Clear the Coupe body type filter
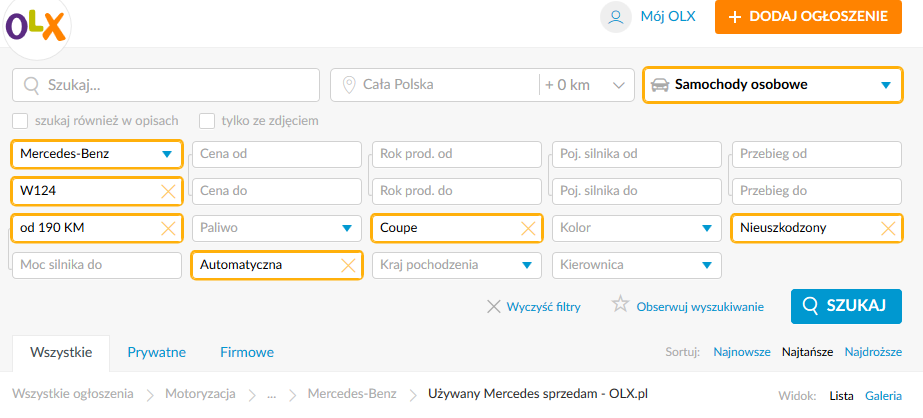The height and width of the screenshot is (418, 923). point(528,228)
